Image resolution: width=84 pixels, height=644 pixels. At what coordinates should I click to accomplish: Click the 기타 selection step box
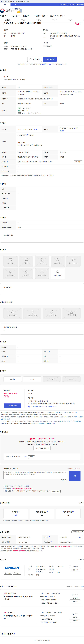tap(71, 379)
